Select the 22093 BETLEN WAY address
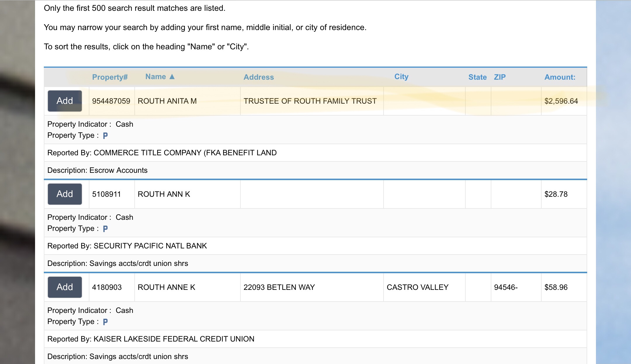 click(x=279, y=287)
